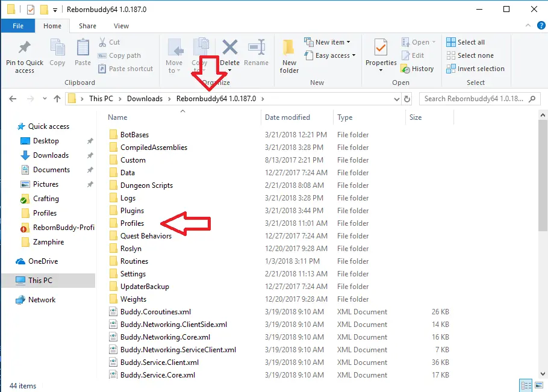
Task: Open the File menu tab
Action: (18, 26)
